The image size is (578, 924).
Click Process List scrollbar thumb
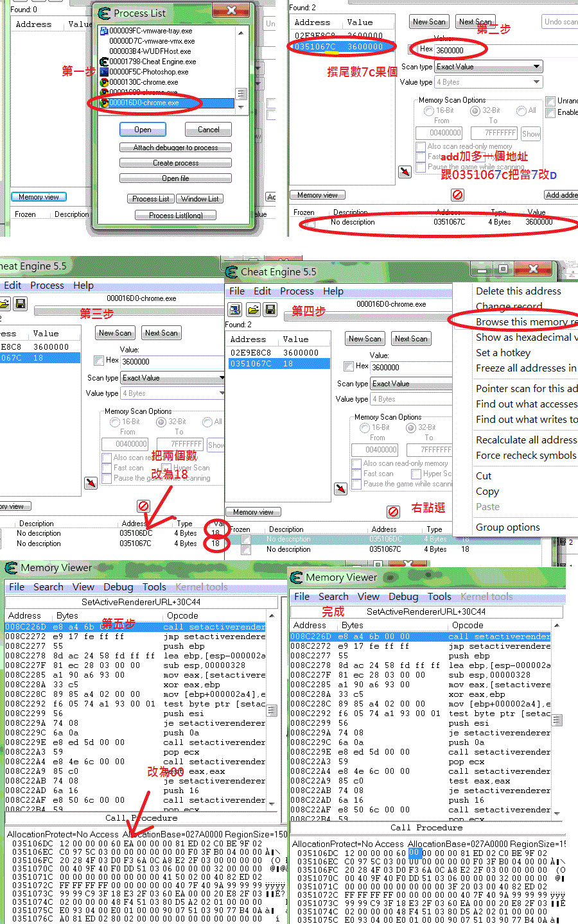tap(241, 94)
